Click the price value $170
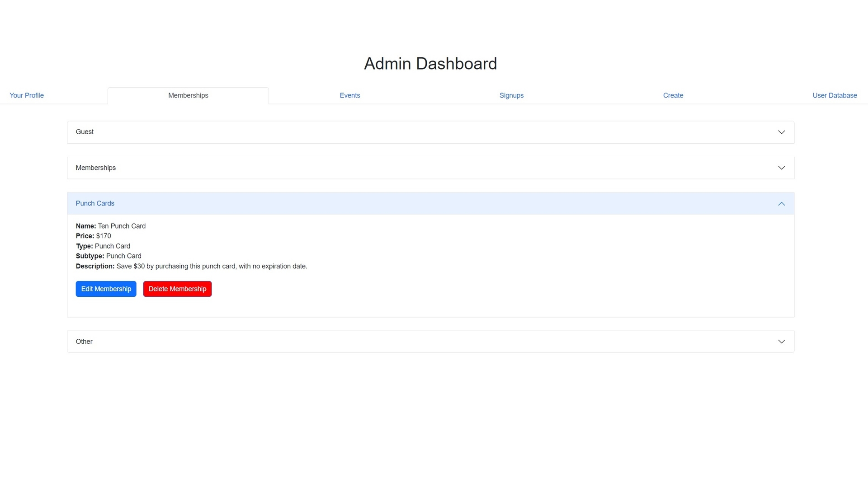This screenshot has width=868, height=487. 104,236
